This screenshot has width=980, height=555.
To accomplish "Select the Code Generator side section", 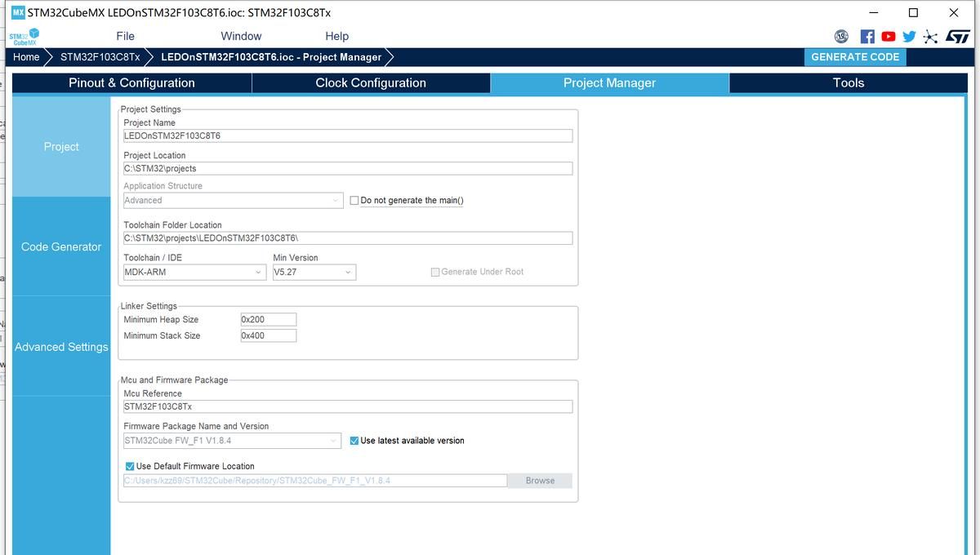I will pyautogui.click(x=61, y=246).
